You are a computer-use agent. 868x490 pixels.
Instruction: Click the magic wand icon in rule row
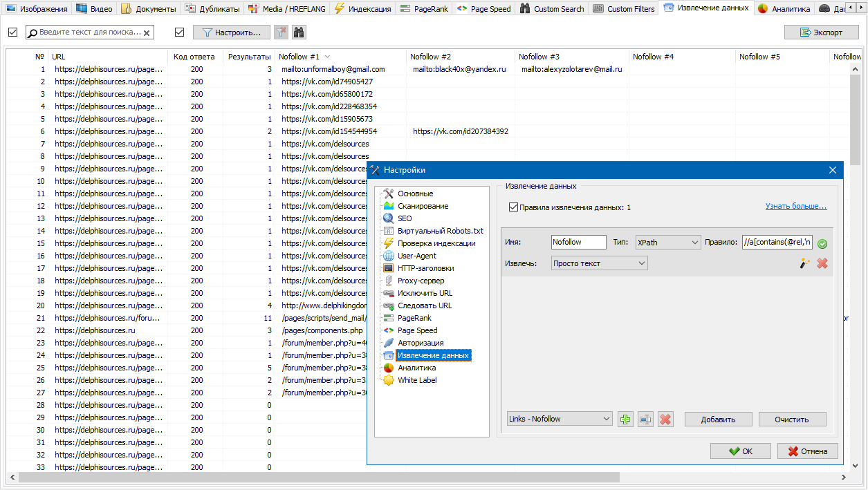pos(804,263)
